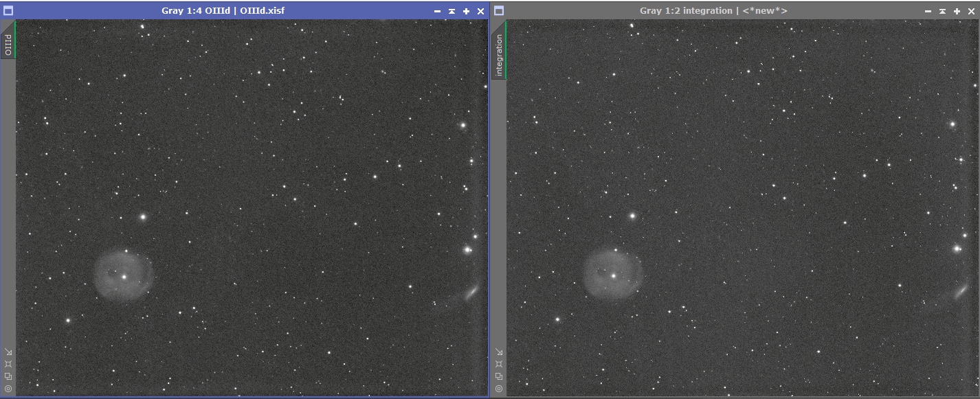Click the overlapping squares icon in integration window

(499, 376)
